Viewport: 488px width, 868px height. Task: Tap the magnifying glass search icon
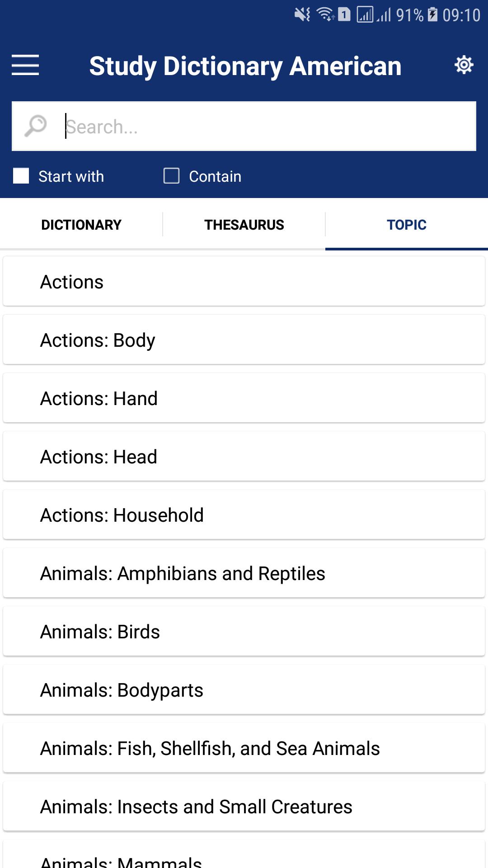tap(35, 126)
